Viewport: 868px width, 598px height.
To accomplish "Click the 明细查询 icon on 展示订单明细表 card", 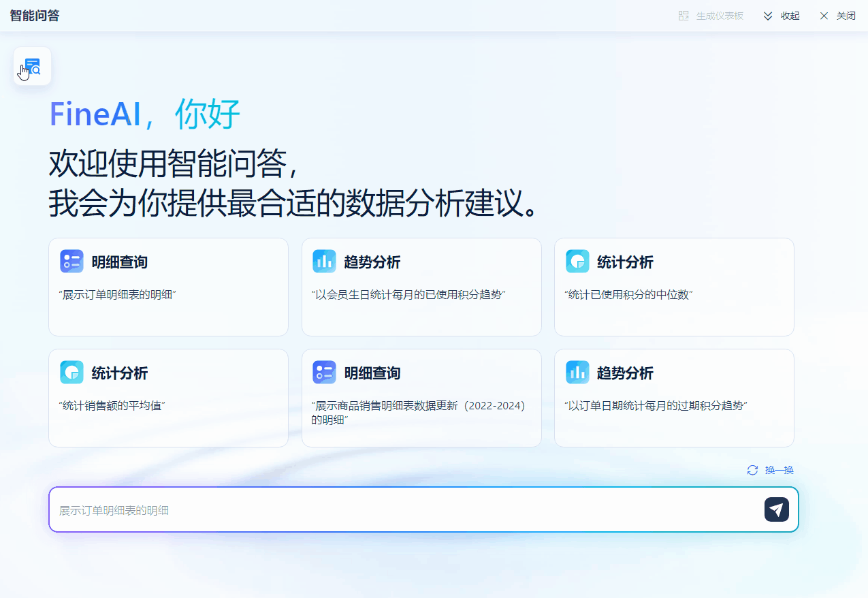I will 71,262.
